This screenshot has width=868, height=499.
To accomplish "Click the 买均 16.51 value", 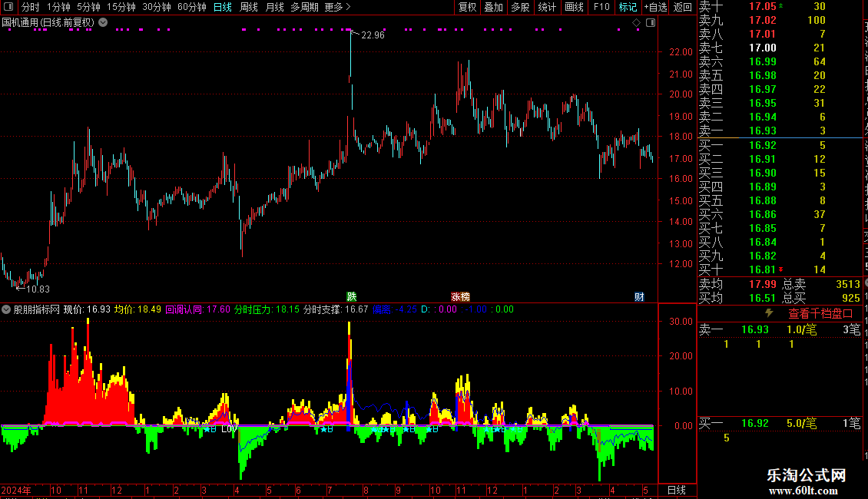I will click(x=762, y=298).
